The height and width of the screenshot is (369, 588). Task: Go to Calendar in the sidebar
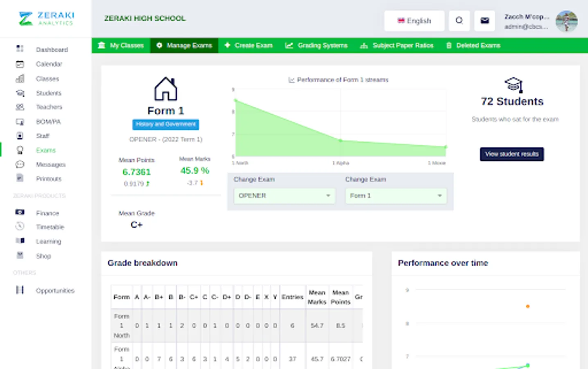tap(49, 64)
